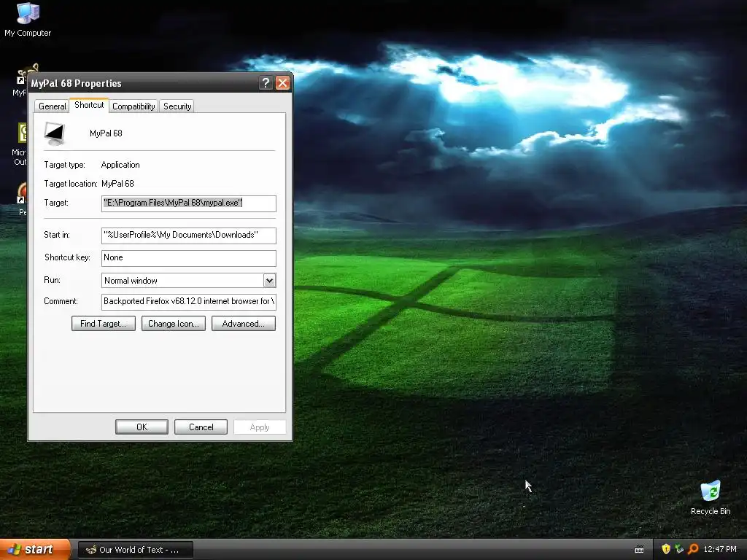
Task: Open Advanced shortcut properties
Action: [x=244, y=324]
